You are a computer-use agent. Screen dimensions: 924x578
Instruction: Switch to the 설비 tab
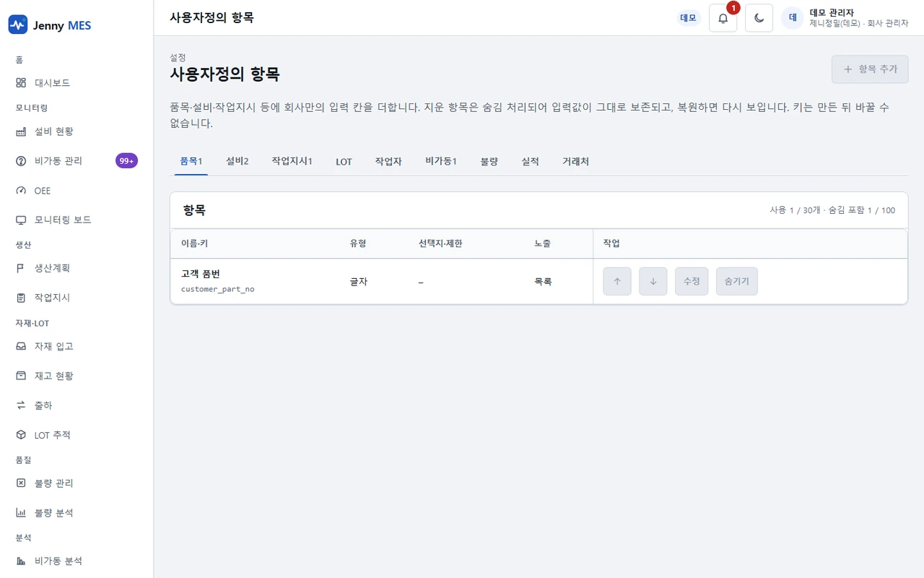tap(237, 161)
